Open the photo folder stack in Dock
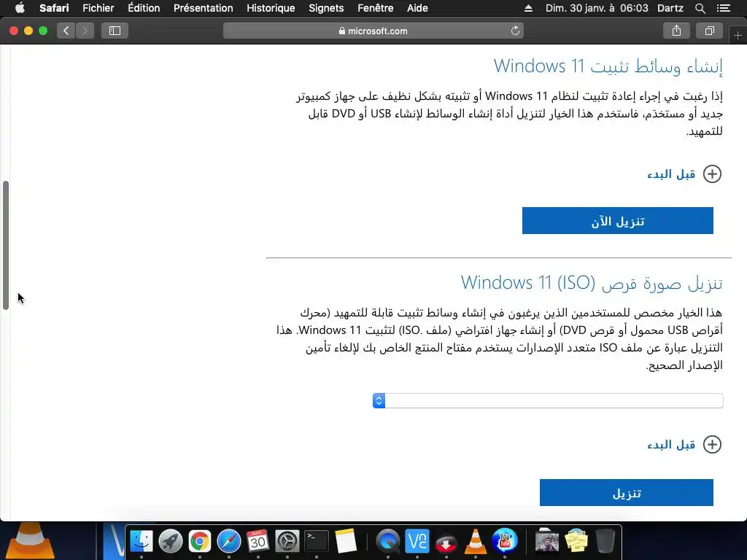The image size is (747, 560). (546, 541)
